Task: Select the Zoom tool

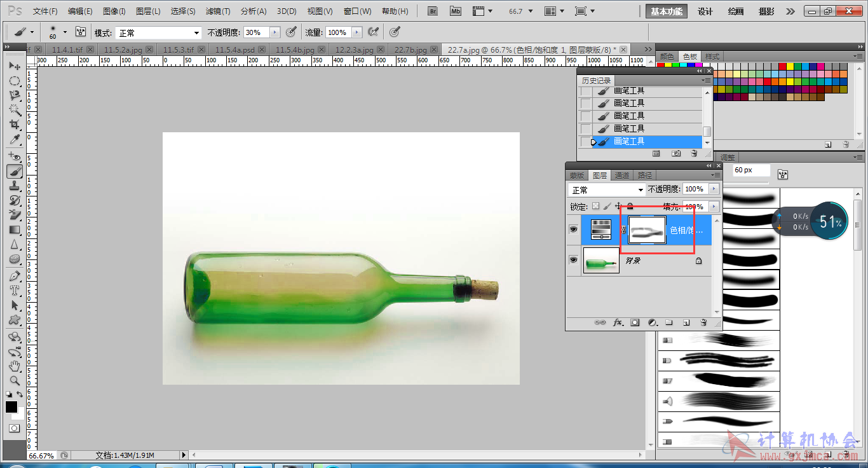Action: point(15,381)
